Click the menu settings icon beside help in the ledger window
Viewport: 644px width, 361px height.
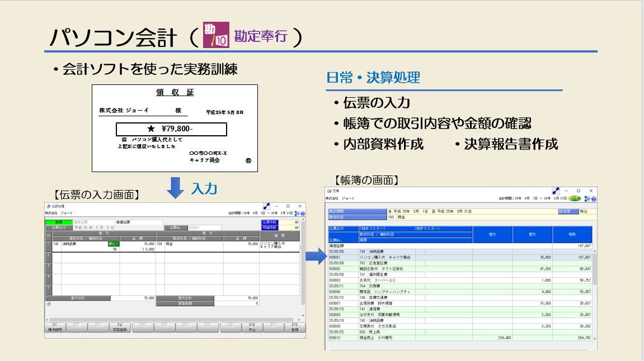pos(587,198)
